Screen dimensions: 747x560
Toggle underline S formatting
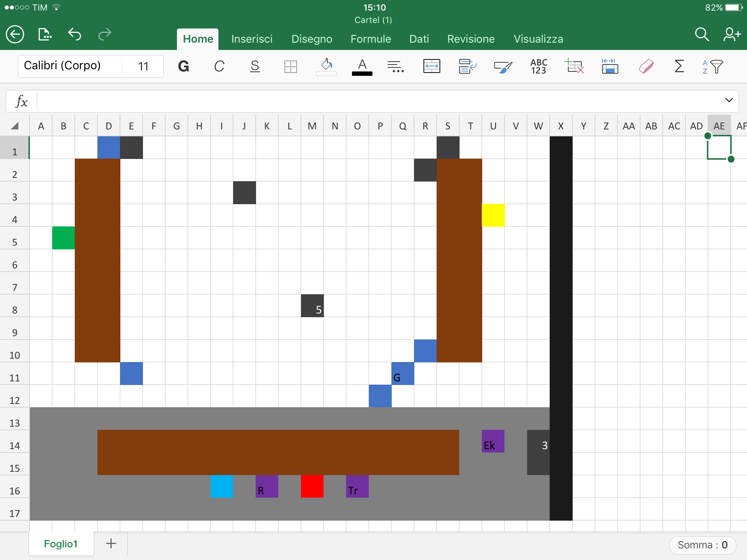[255, 66]
